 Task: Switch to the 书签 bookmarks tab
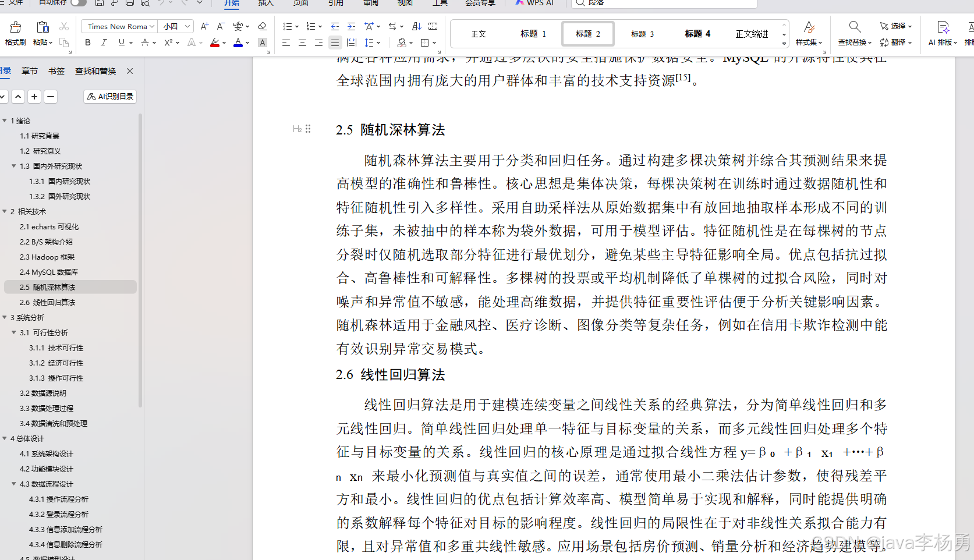(56, 71)
